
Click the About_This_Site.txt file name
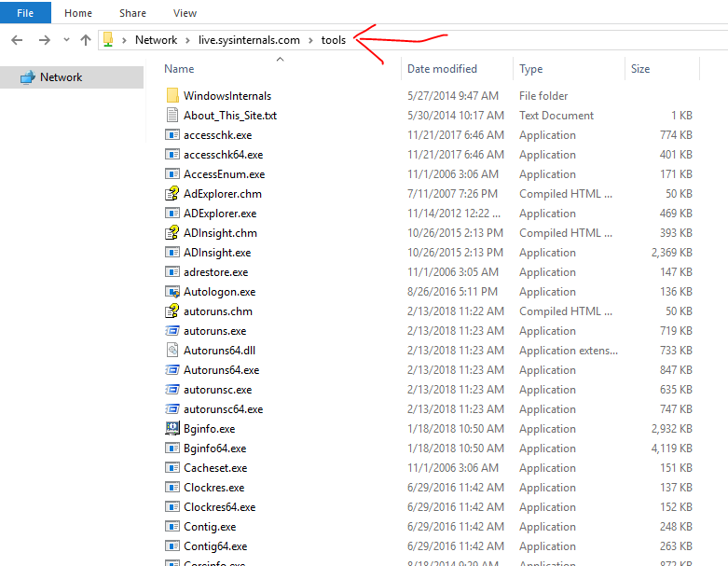tap(230, 115)
